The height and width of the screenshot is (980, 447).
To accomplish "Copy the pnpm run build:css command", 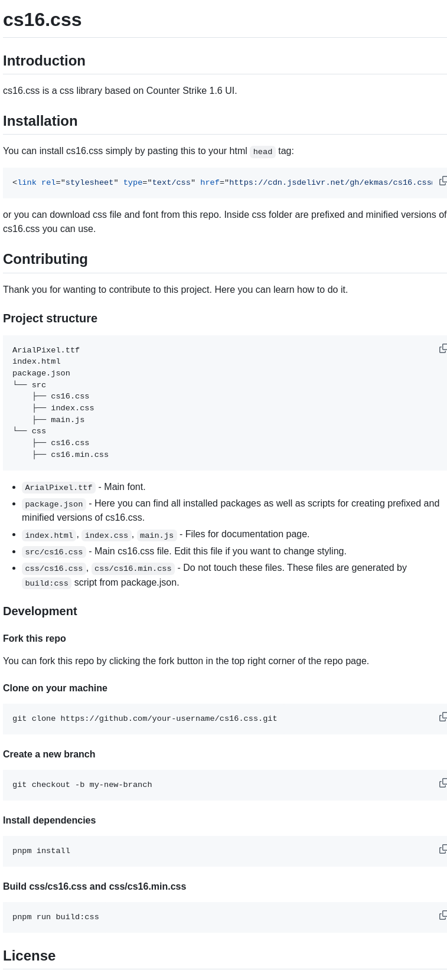I will coord(443,915).
